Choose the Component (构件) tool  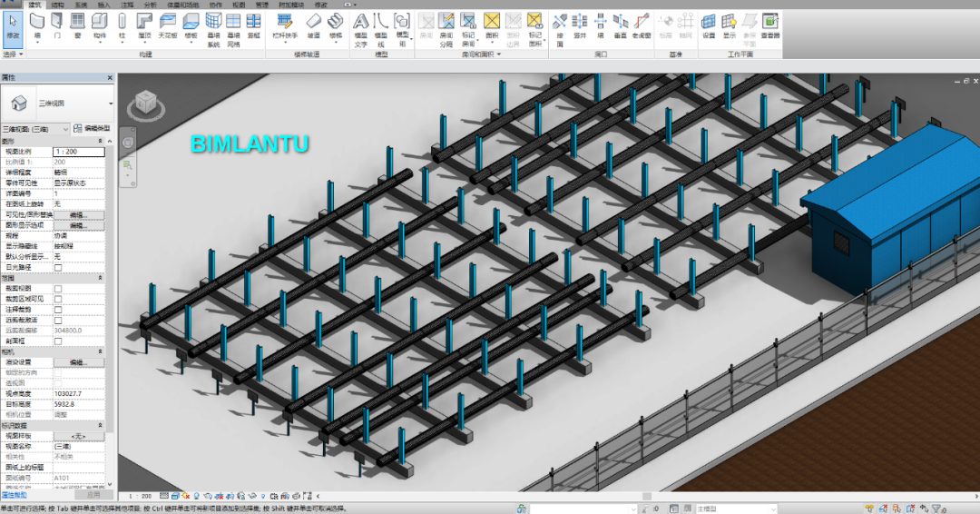click(100, 27)
